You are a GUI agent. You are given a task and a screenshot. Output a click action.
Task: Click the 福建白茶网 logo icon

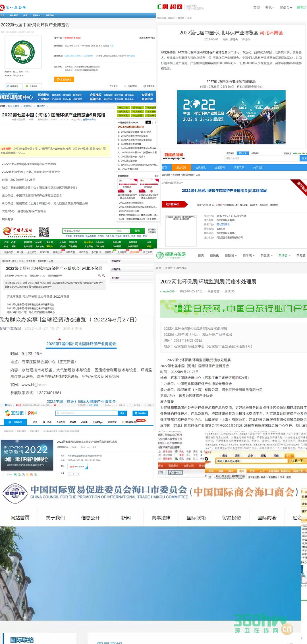(x=160, y=255)
